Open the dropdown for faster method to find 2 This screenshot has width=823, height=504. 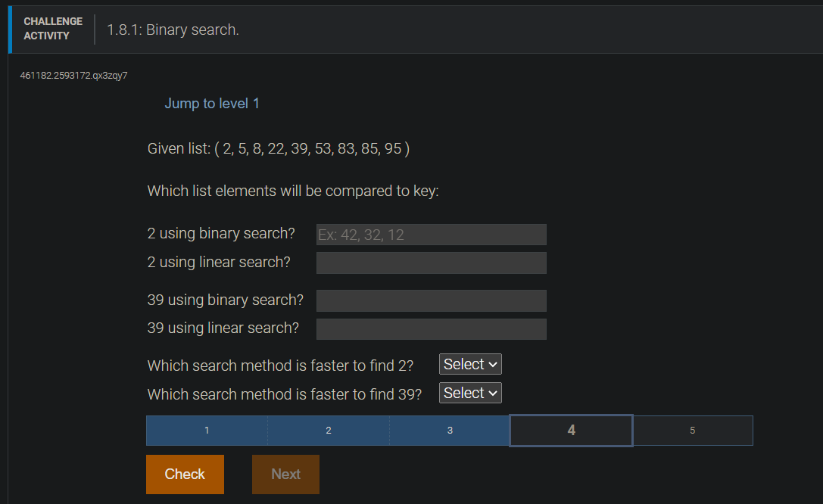point(469,364)
